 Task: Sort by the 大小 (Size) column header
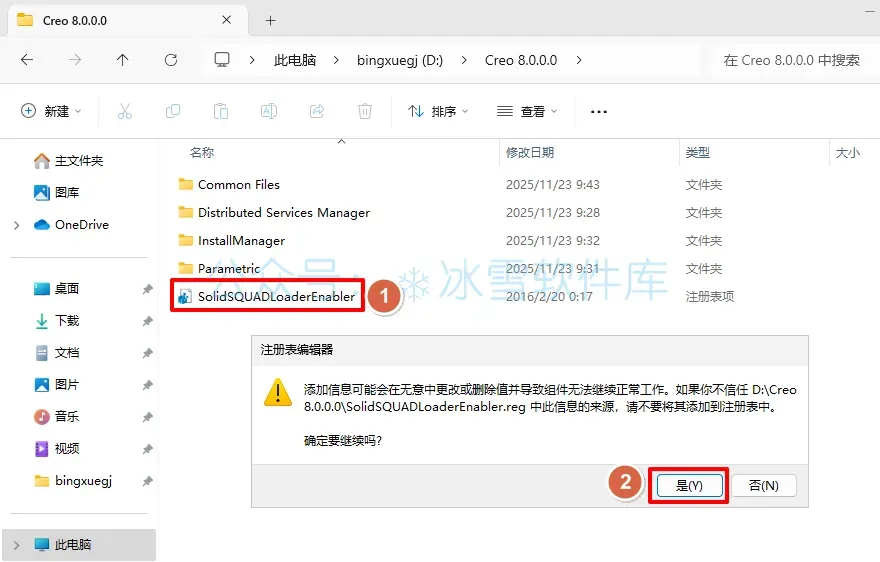tap(847, 153)
